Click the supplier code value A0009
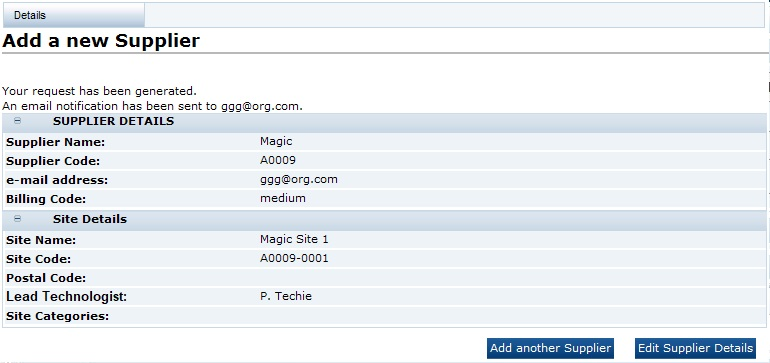770x363 pixels. point(278,161)
